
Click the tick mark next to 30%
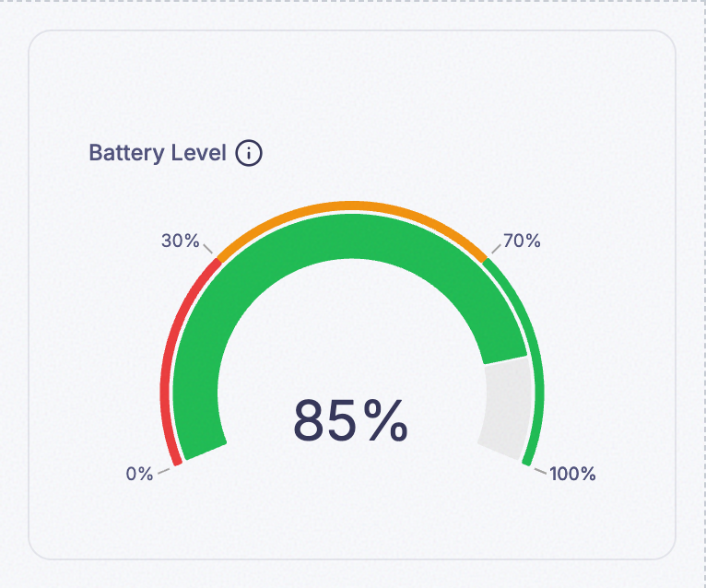tap(207, 249)
